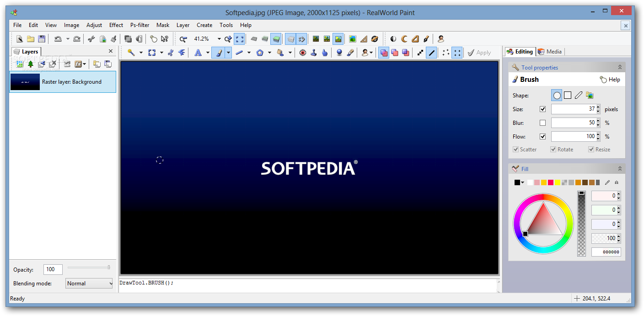Click the context help pointer icon

[x=165, y=39]
